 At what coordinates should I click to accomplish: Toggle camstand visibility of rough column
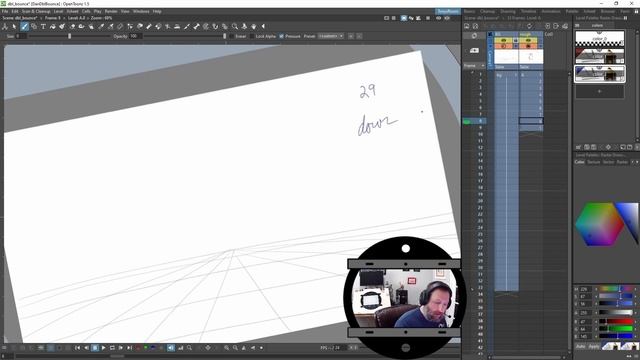[529, 46]
